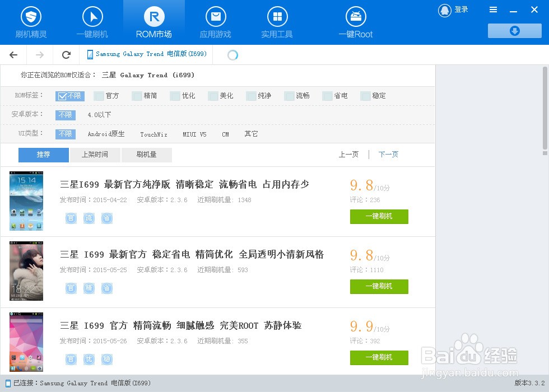Click 评论：1110 comment count
Image resolution: width=549 pixels, height=392 pixels.
coord(366,270)
